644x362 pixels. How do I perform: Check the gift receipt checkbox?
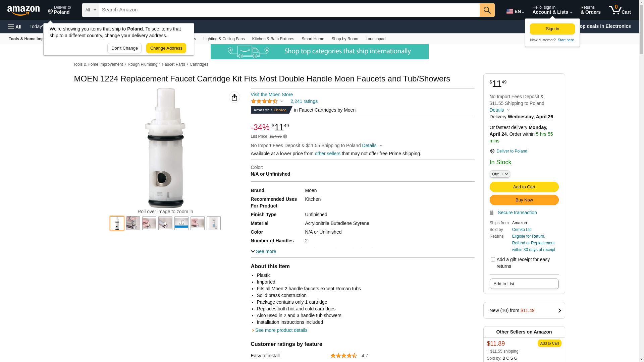pos(493,259)
